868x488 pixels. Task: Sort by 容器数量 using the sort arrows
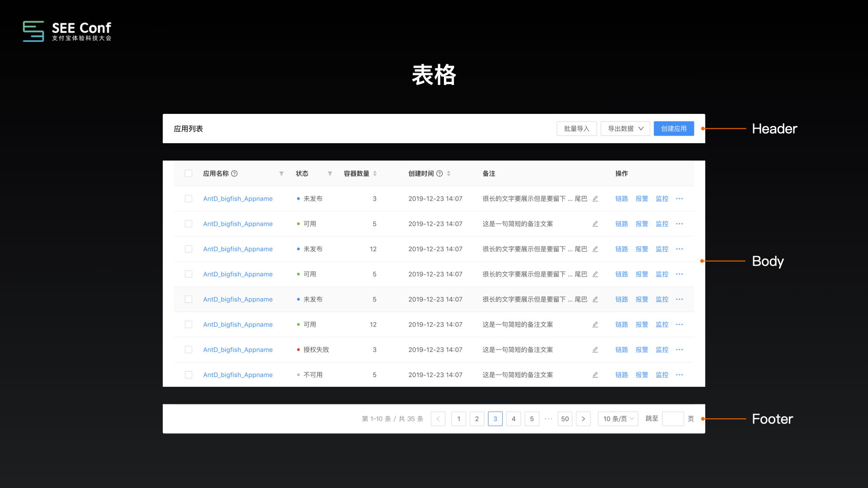tap(375, 174)
